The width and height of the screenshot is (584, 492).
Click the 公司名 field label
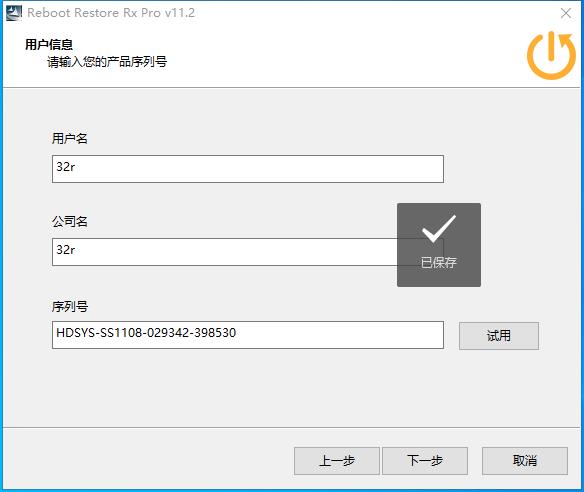tap(70, 221)
